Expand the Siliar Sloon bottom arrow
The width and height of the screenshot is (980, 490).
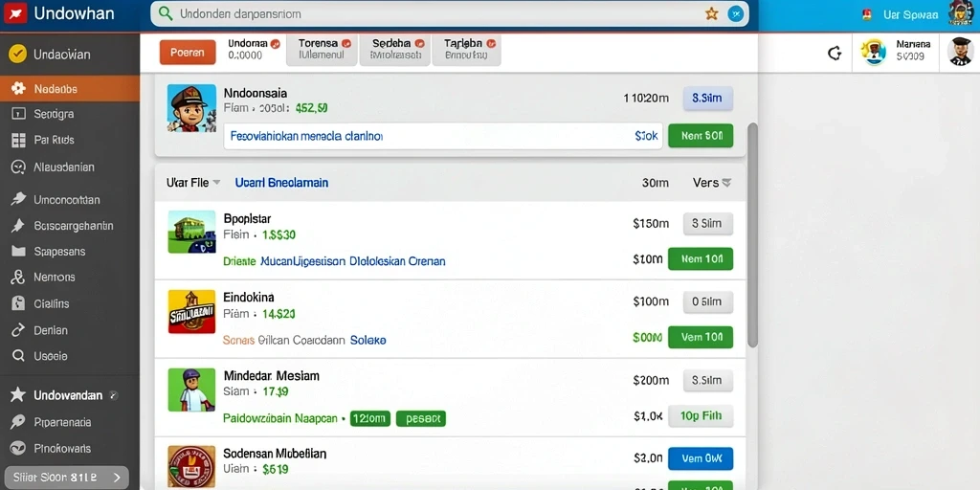pyautogui.click(x=117, y=478)
